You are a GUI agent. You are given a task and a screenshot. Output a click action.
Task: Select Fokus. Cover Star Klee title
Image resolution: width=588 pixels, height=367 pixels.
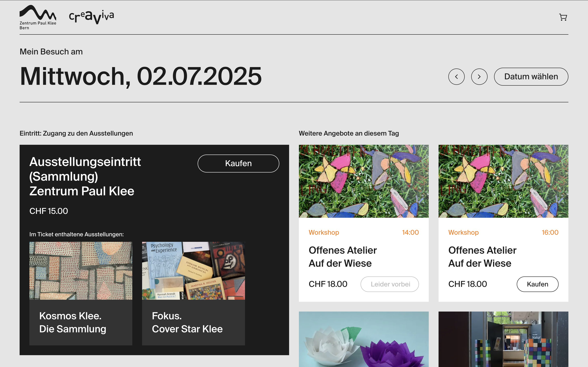[187, 322]
